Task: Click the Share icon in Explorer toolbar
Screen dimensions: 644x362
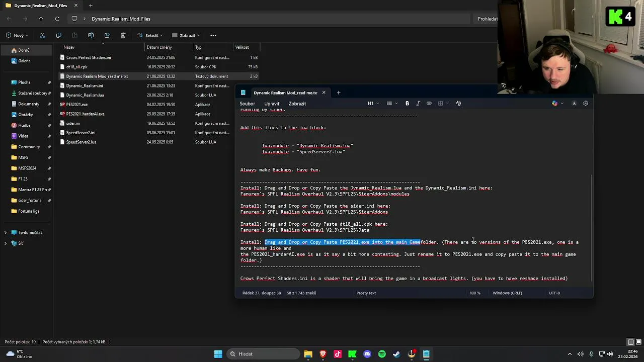Action: (107, 35)
